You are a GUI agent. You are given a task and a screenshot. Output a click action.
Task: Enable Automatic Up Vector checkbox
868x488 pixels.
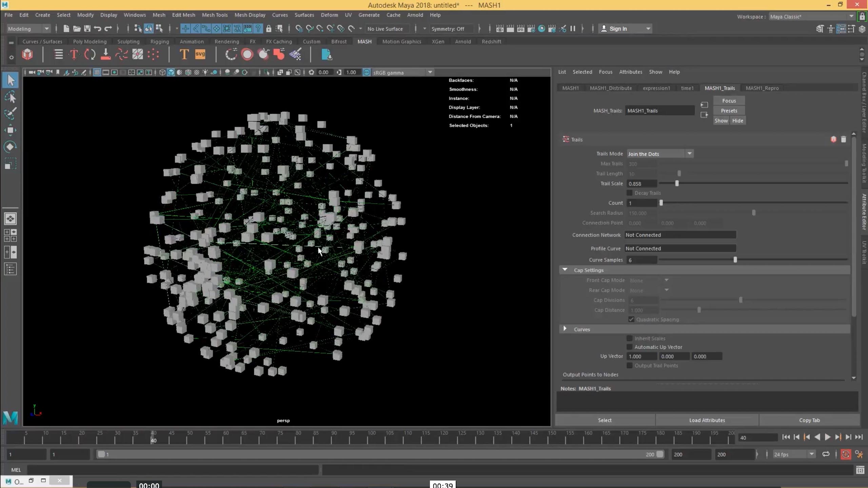[x=630, y=347]
